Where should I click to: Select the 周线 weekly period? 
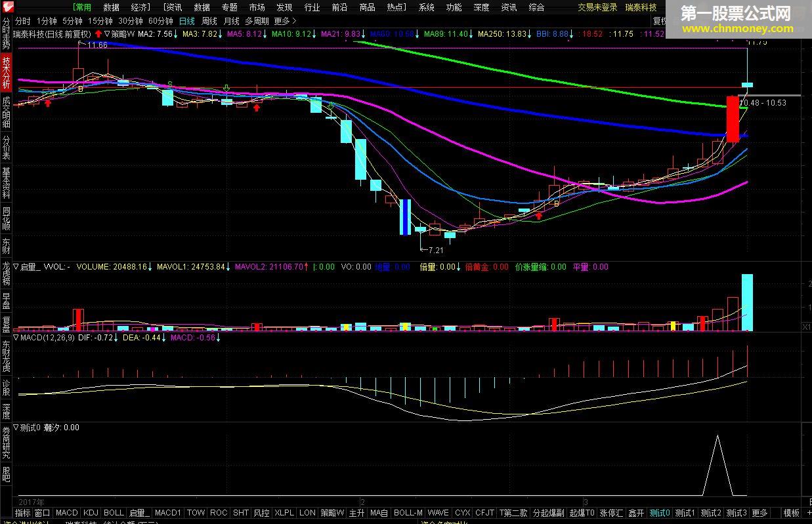click(x=209, y=21)
